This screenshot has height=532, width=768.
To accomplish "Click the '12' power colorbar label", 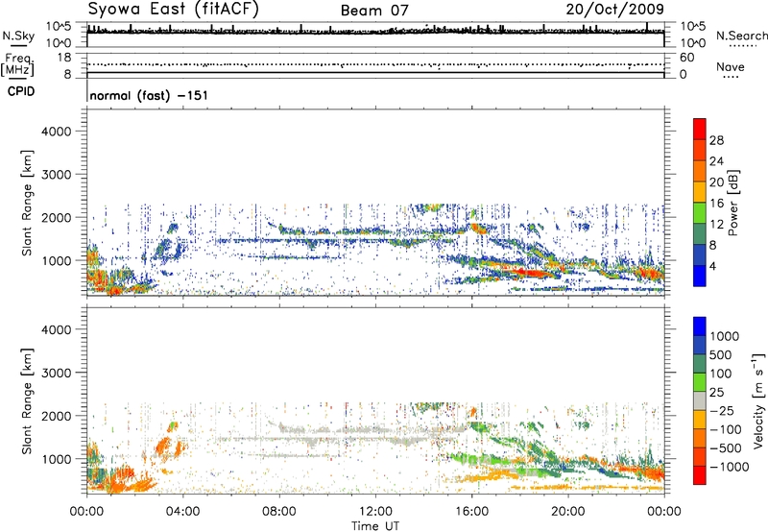I will [x=716, y=224].
